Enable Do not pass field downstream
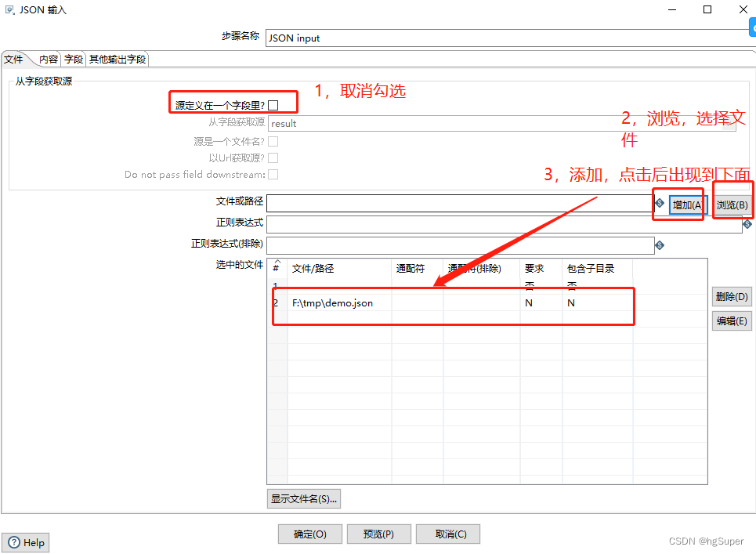The height and width of the screenshot is (554, 756). click(x=271, y=174)
